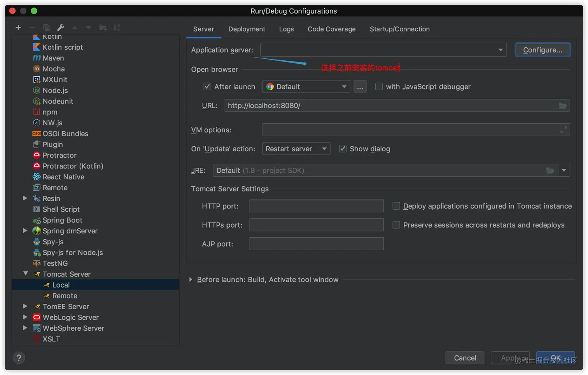Switch to the Code Coverage tab
This screenshot has width=588, height=375.
[332, 29]
